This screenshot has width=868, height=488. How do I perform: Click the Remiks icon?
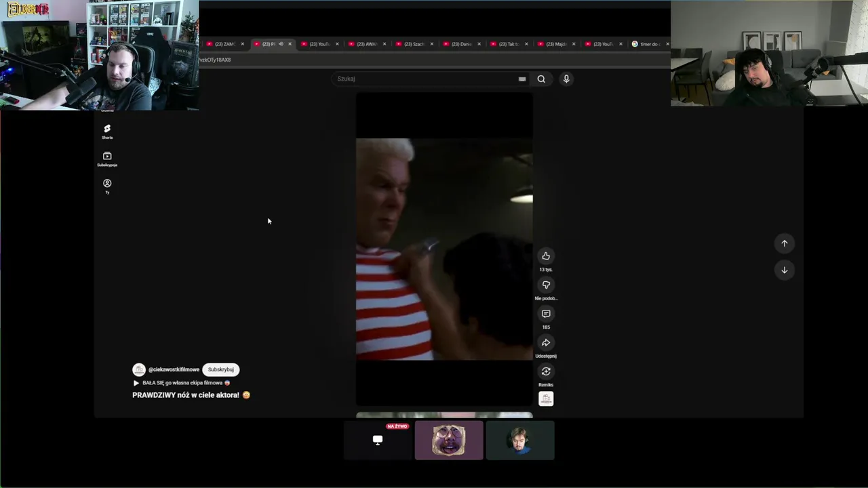(546, 371)
